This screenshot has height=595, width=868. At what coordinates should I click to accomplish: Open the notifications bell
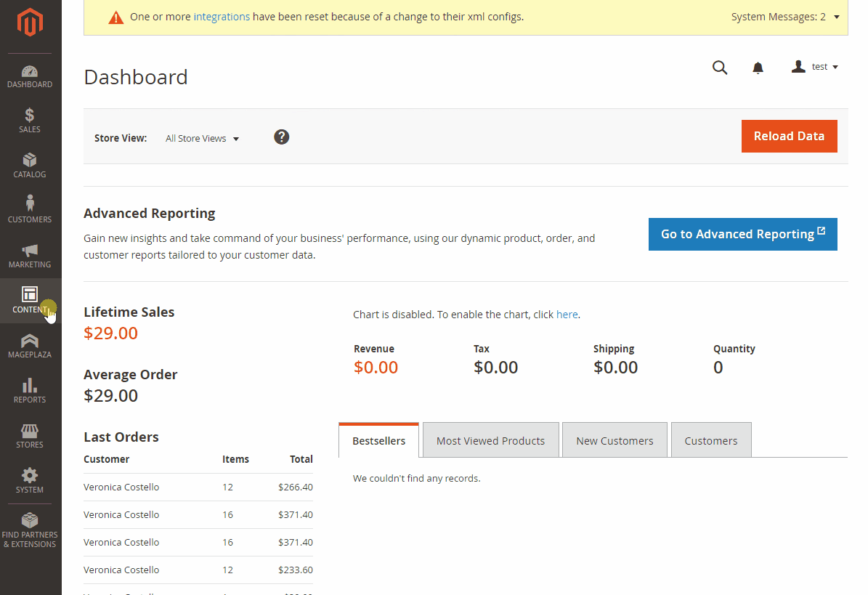point(758,68)
